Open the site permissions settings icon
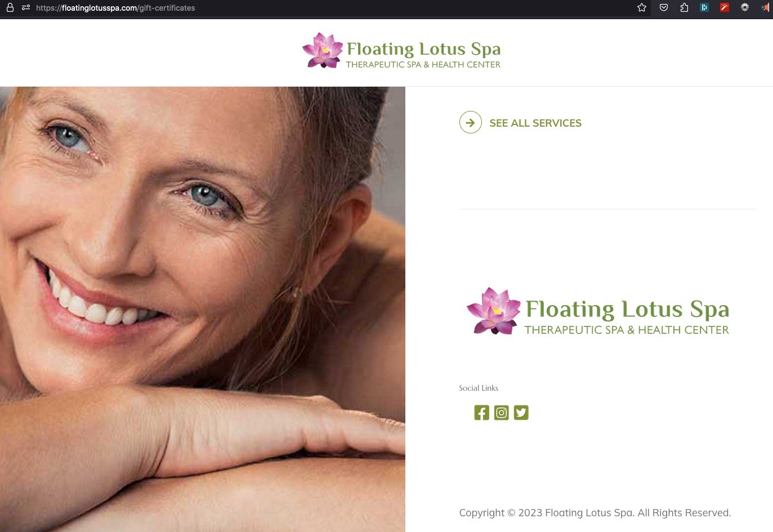Image resolution: width=773 pixels, height=532 pixels. 26,7
